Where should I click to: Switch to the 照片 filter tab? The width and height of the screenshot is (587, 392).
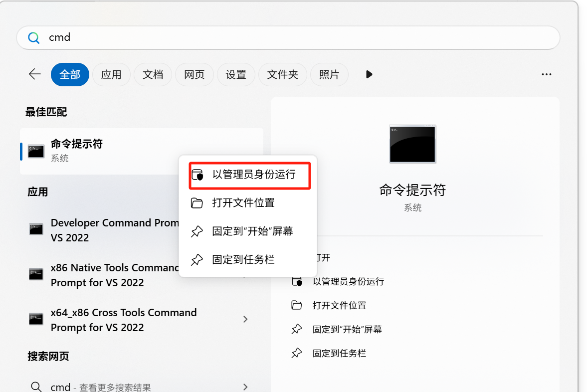329,74
